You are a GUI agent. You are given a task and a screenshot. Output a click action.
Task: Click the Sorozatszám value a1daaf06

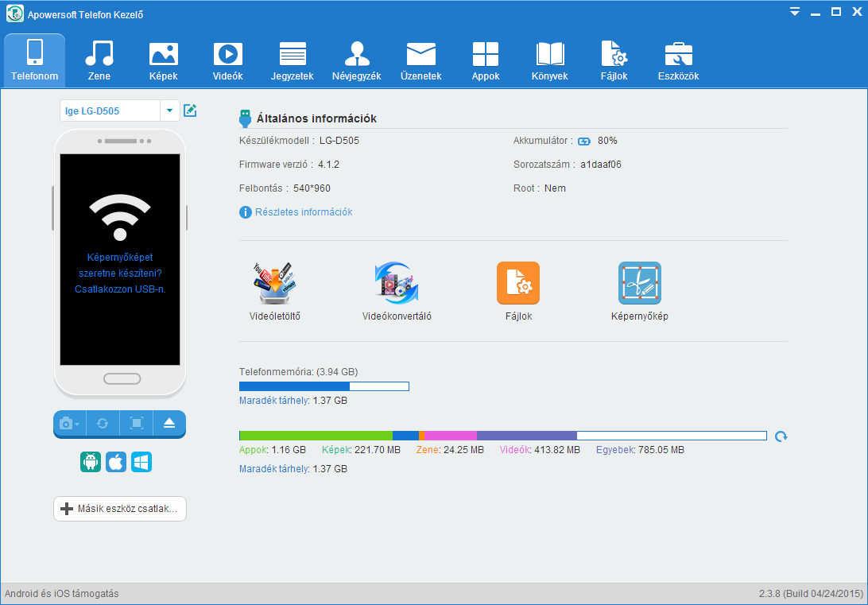[x=601, y=165]
